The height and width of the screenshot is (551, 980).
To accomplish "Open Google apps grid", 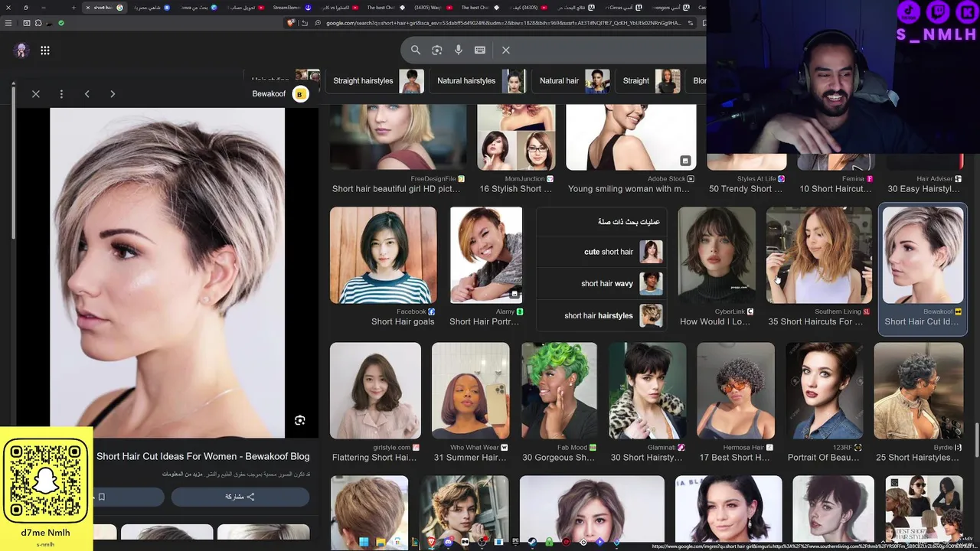I will [x=45, y=51].
